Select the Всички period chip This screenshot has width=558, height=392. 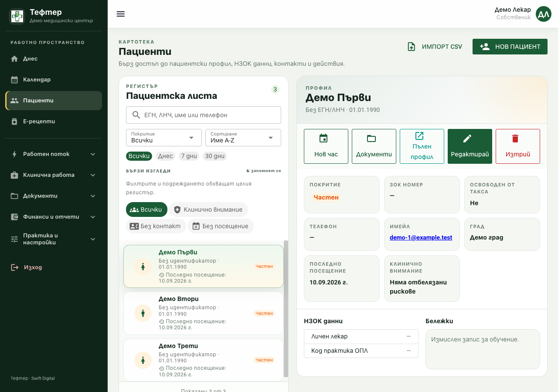tap(139, 156)
